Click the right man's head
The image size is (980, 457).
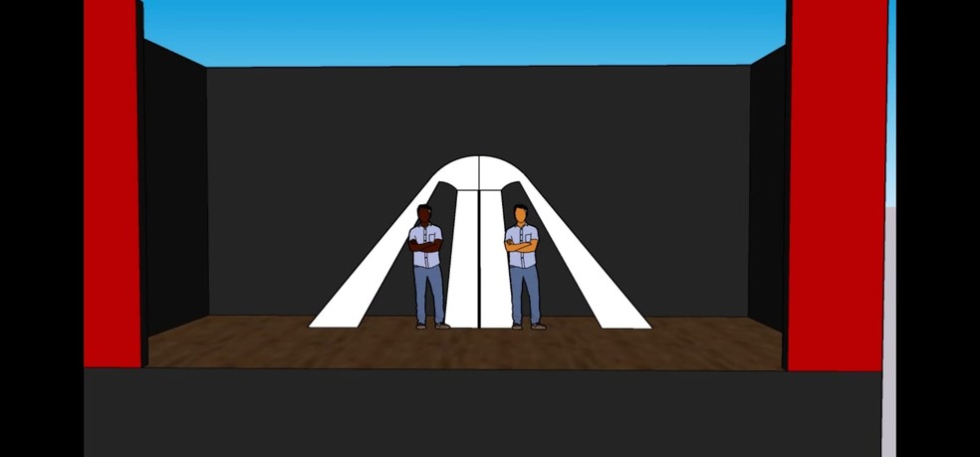(x=520, y=214)
